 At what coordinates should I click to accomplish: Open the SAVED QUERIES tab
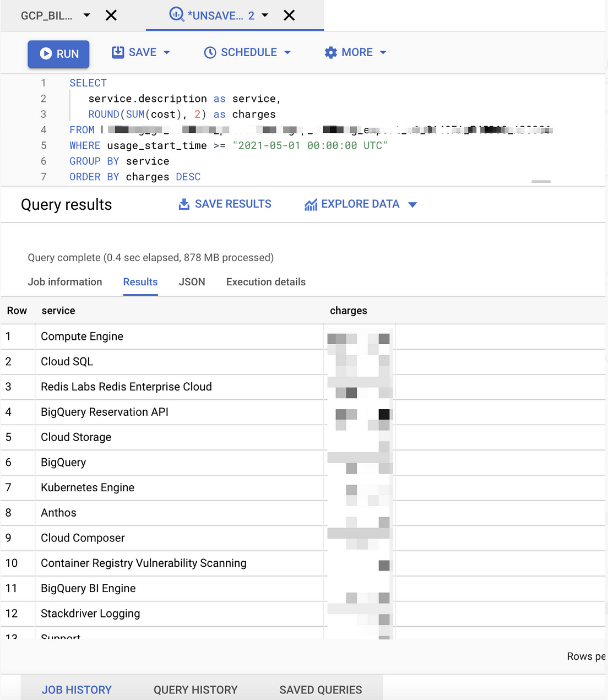pos(321,690)
